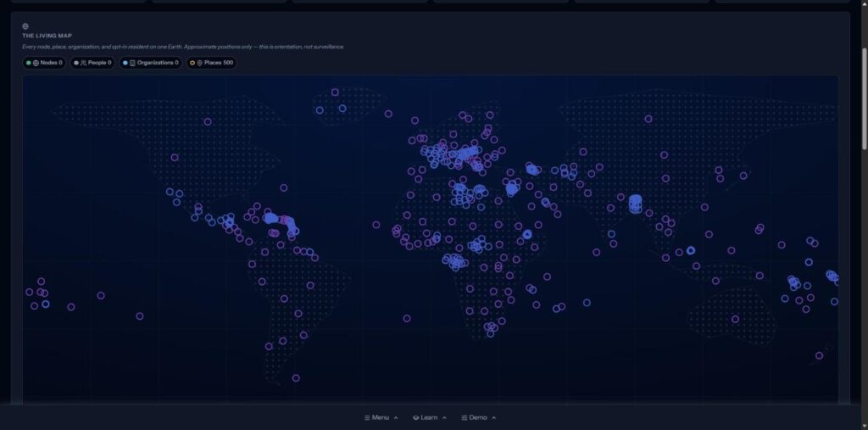Expand the chevron next to Learn

[444, 418]
